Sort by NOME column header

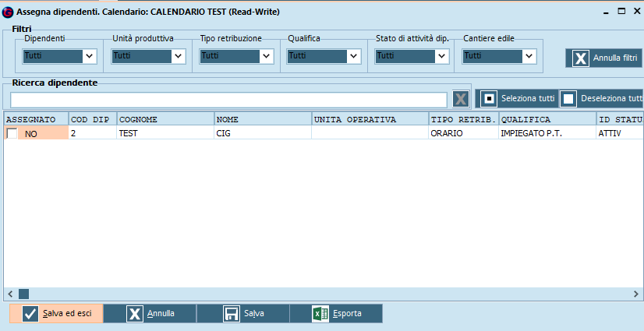pos(263,119)
